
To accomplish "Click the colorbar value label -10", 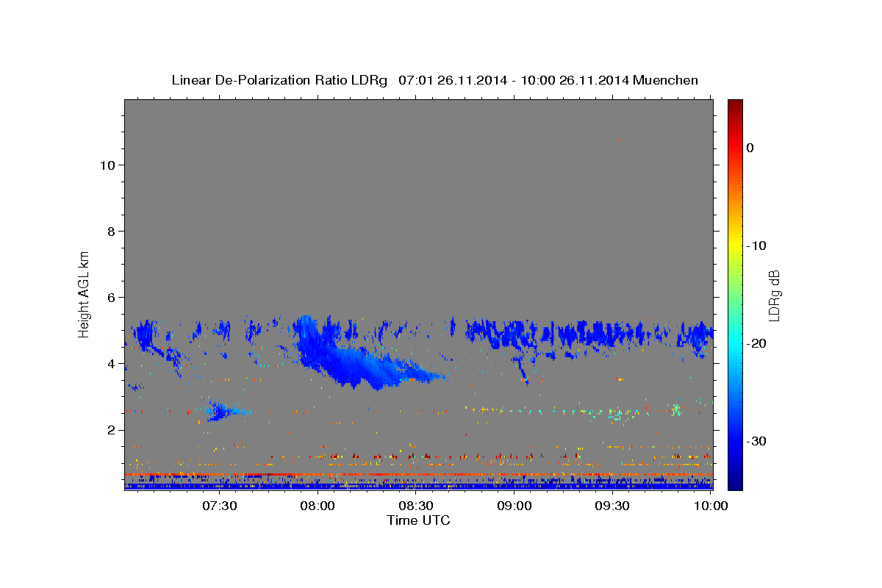I will [758, 245].
